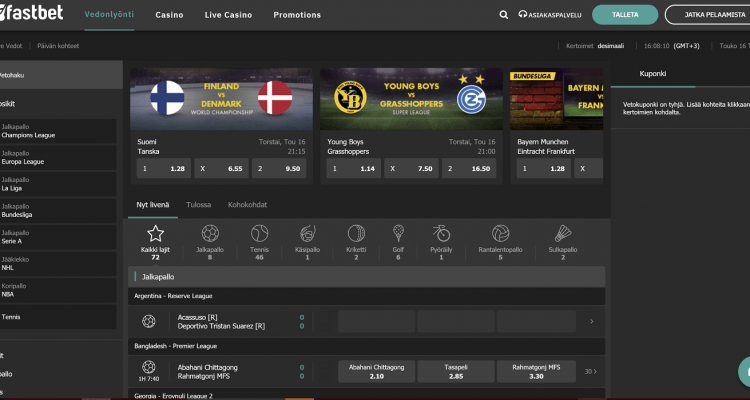Click the Talleta deposit button
This screenshot has height=400, width=750.
[x=625, y=15]
